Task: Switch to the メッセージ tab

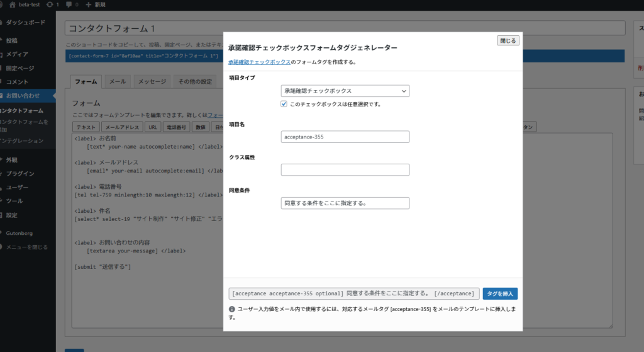Action: coord(152,82)
